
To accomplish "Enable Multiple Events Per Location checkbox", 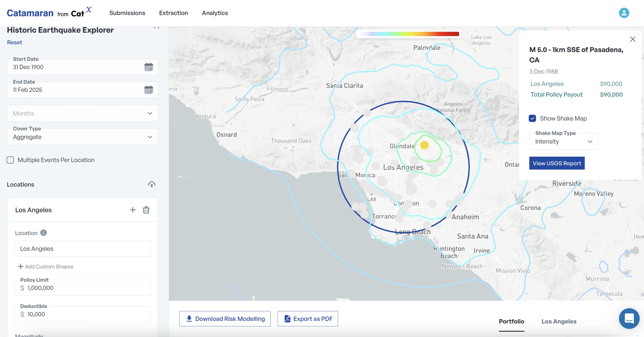I will pyautogui.click(x=10, y=160).
